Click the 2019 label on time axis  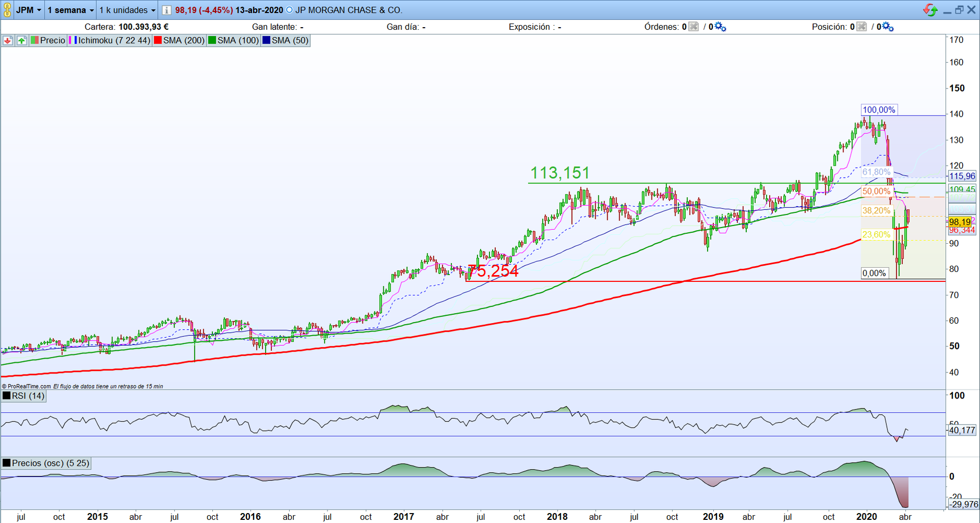point(713,517)
